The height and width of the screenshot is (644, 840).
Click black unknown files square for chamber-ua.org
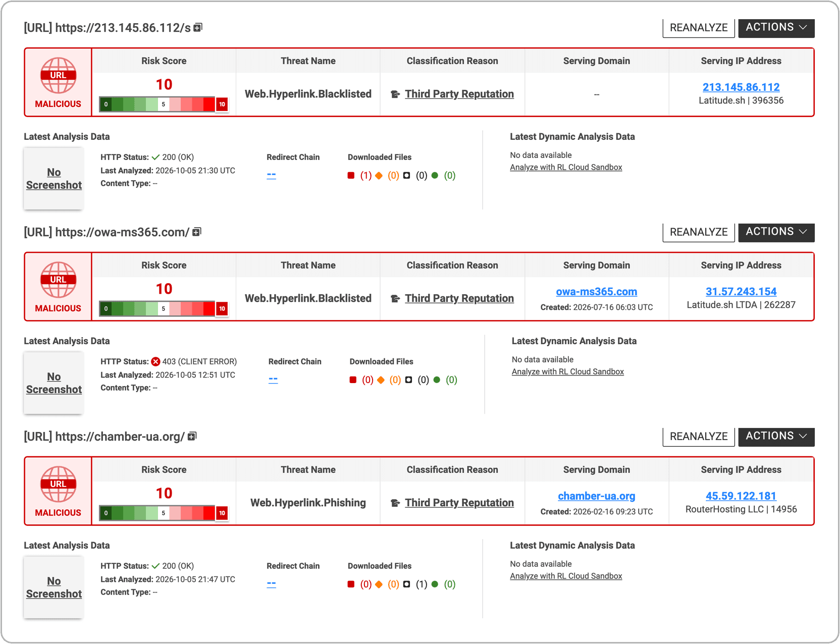pos(406,584)
